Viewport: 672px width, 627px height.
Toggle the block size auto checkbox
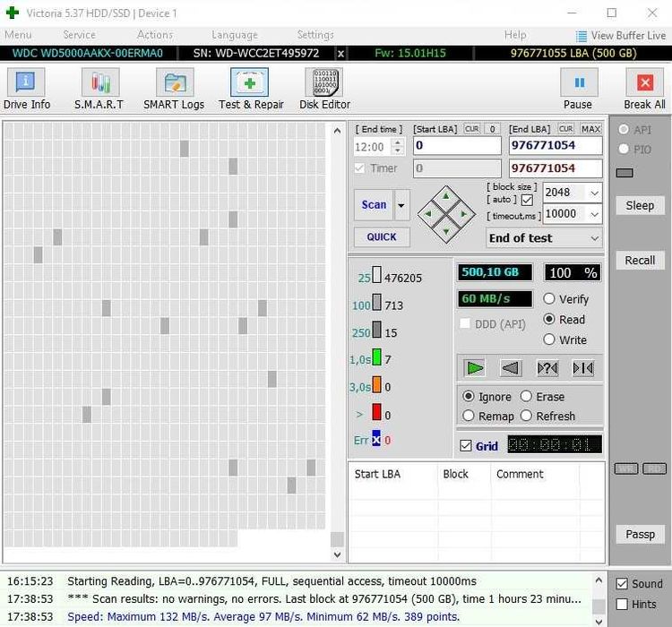tap(527, 200)
